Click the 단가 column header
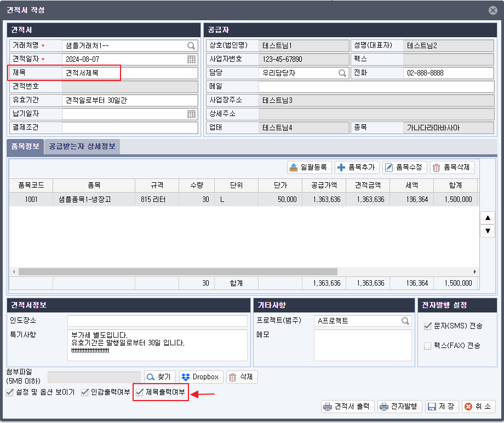 pos(280,186)
